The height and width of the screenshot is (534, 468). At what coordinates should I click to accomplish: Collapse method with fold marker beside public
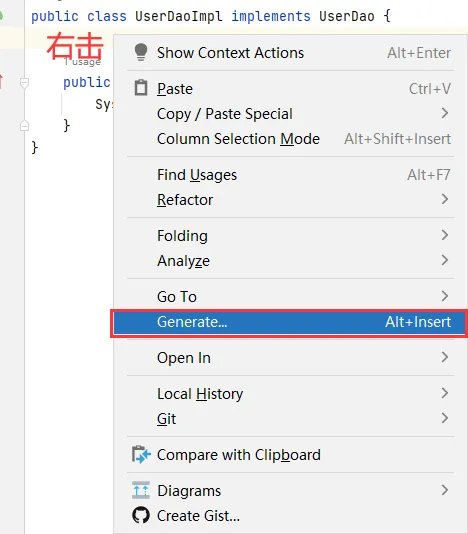[x=24, y=82]
